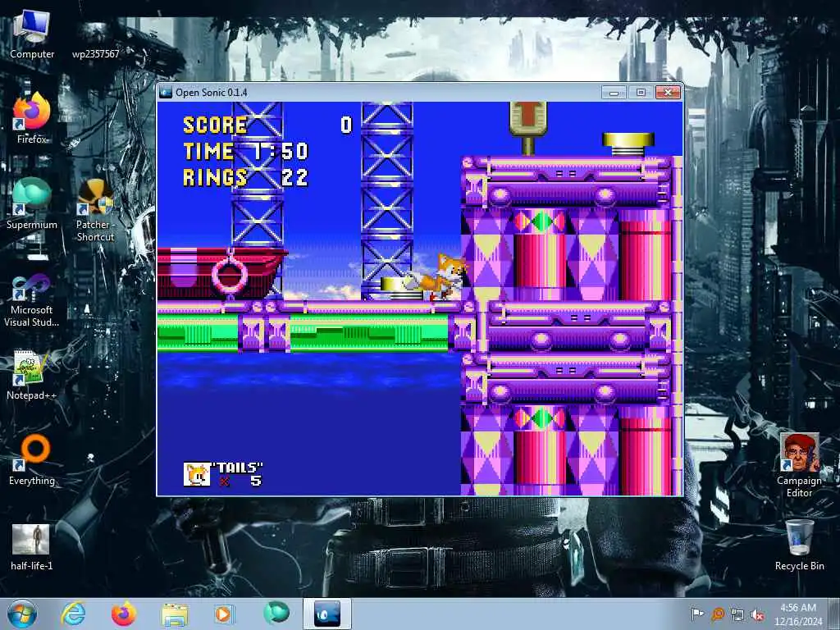
Task: Open the muted volume tray icon
Action: [757, 614]
